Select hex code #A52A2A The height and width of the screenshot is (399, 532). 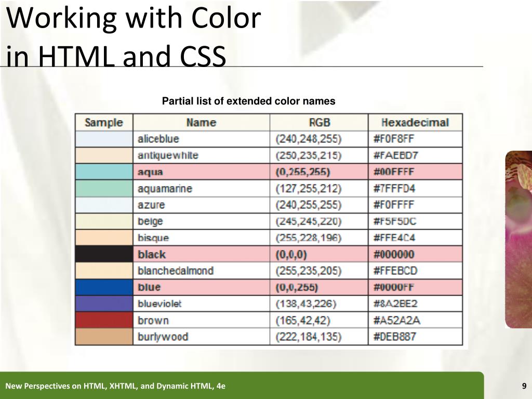[396, 320]
